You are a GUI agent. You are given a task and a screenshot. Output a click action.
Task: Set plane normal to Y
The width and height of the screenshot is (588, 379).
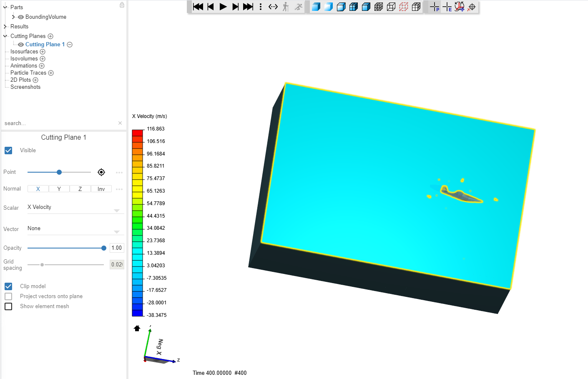59,189
